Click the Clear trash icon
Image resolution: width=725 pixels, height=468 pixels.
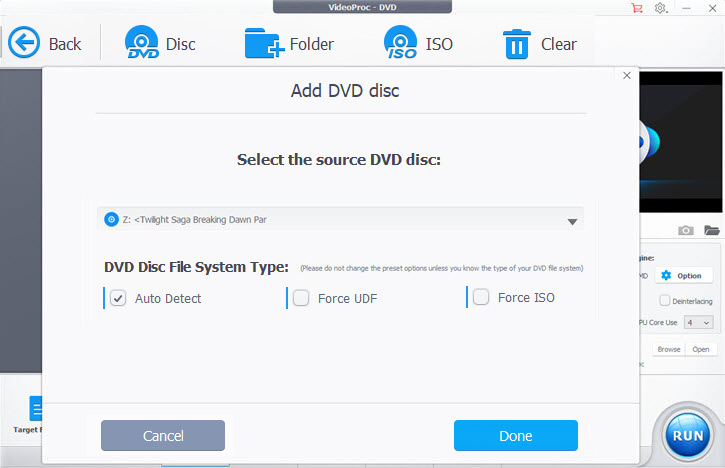coord(516,44)
